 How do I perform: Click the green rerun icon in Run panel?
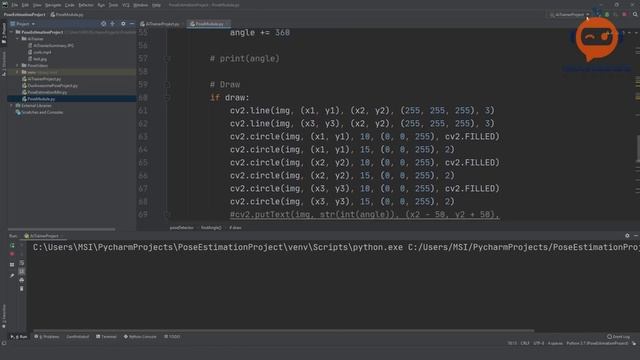[x=12, y=246]
